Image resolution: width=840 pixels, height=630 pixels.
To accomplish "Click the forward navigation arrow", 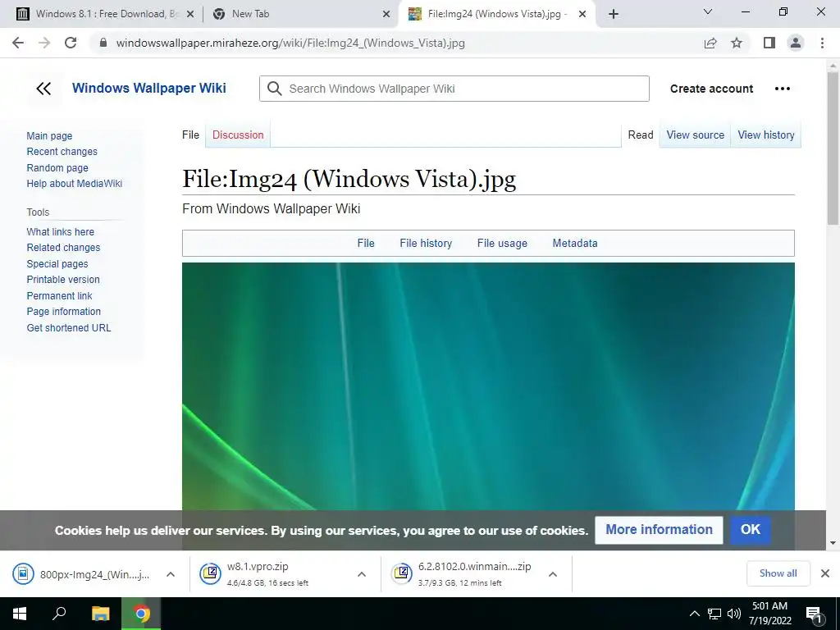I will (x=44, y=43).
